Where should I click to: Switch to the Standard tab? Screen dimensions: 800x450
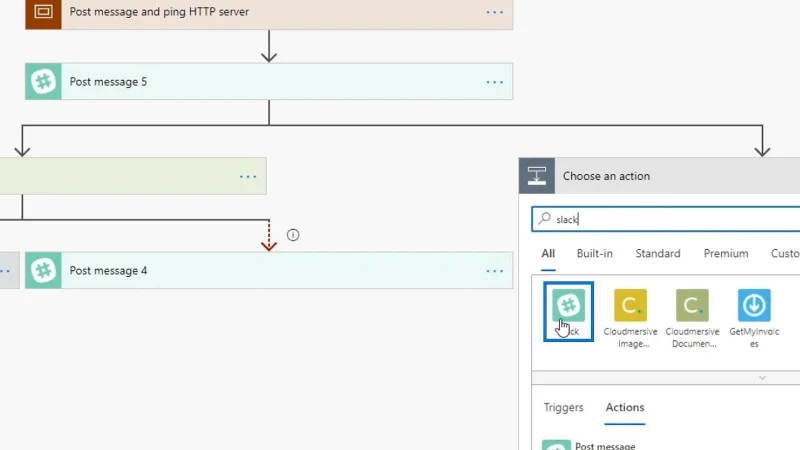pyautogui.click(x=658, y=254)
